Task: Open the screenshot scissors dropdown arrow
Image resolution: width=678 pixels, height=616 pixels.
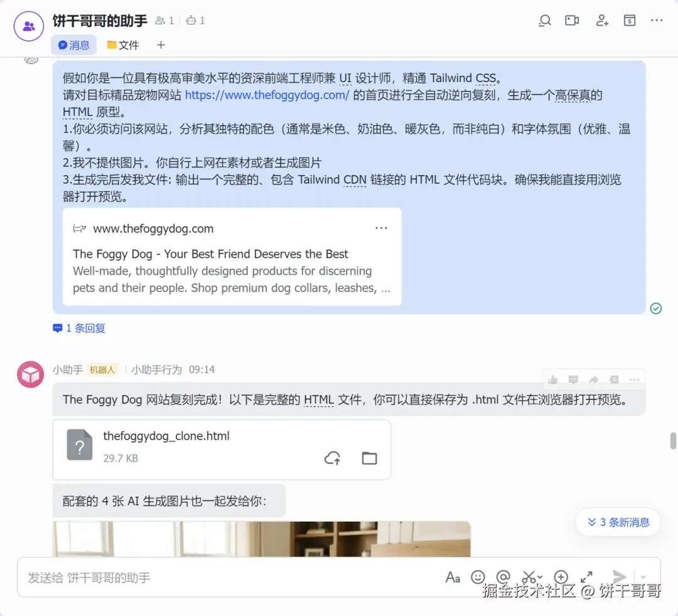Action: click(x=540, y=577)
